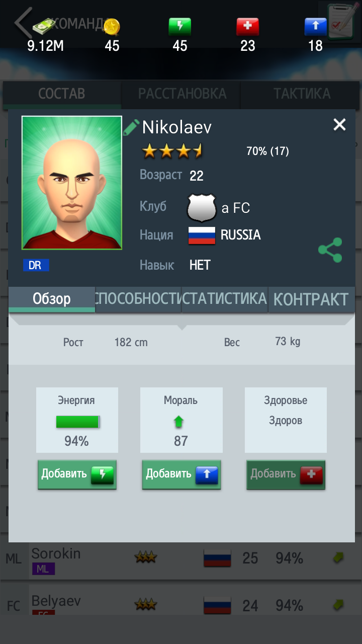The width and height of the screenshot is (362, 644).
Task: Tap the Nikolaev player portrait
Action: coord(72,183)
